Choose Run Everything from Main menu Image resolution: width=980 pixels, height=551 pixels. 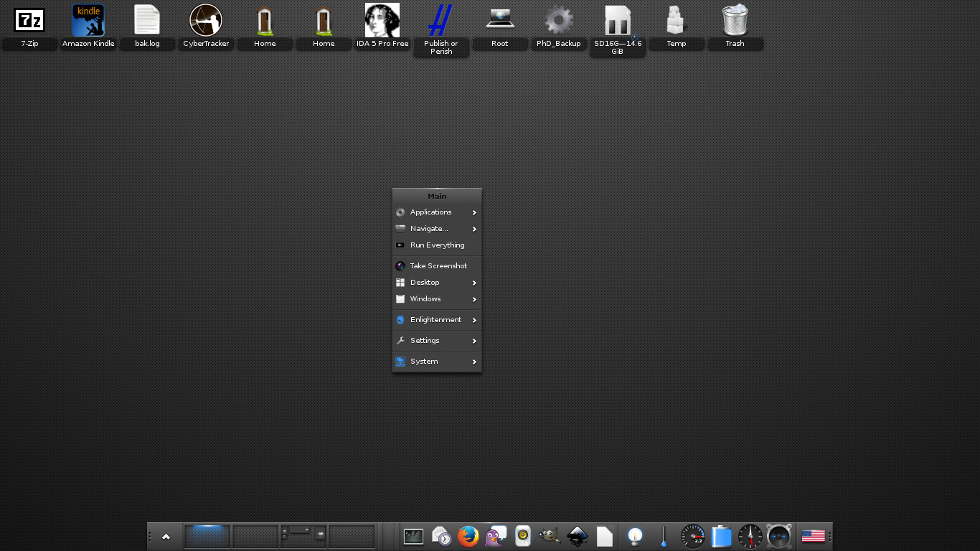point(436,245)
